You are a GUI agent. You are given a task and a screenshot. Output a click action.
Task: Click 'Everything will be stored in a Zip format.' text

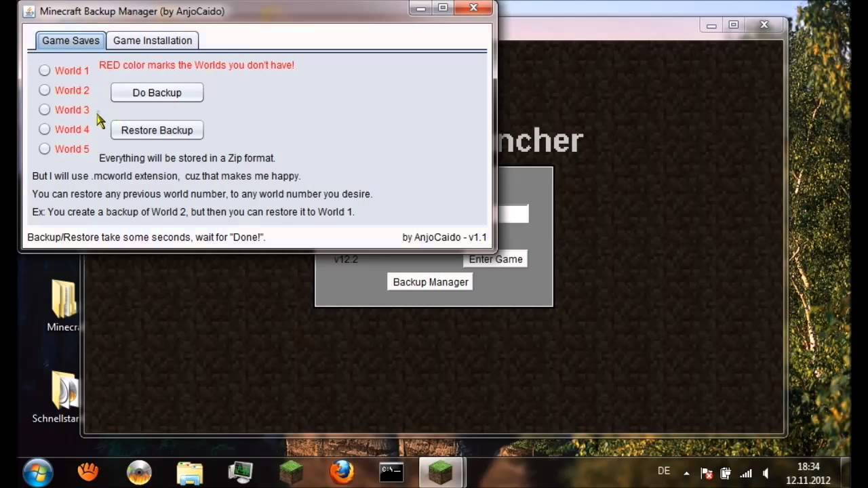187,158
